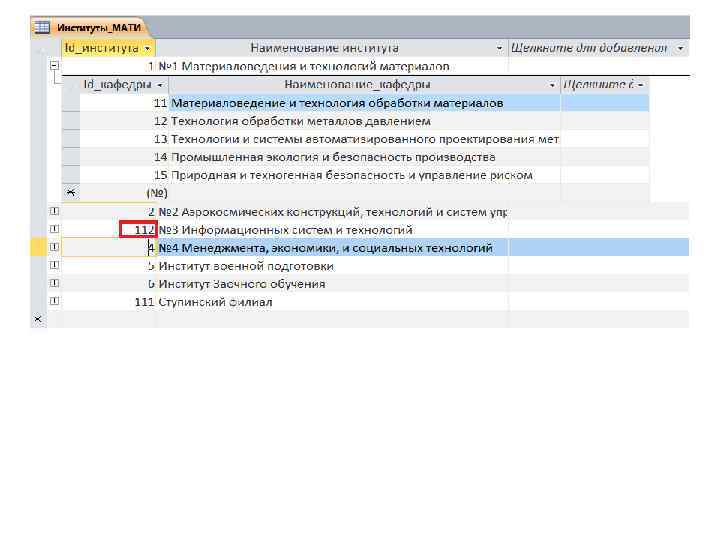The image size is (720, 540).
Task: Select row selector for department 11
Action: point(71,103)
